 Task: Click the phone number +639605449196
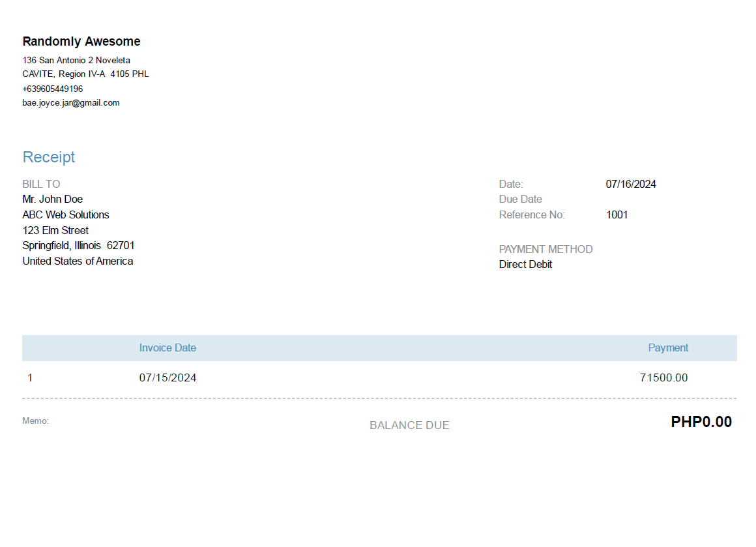[53, 89]
